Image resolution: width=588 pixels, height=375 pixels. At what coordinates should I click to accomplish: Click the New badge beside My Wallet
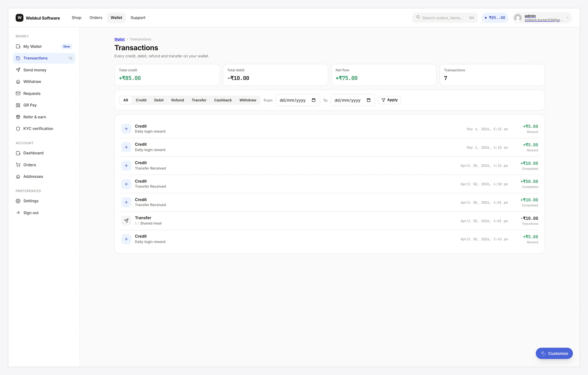(66, 47)
